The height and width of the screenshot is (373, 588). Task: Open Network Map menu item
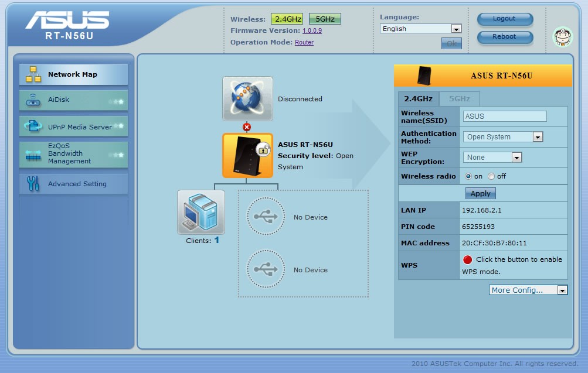point(73,74)
